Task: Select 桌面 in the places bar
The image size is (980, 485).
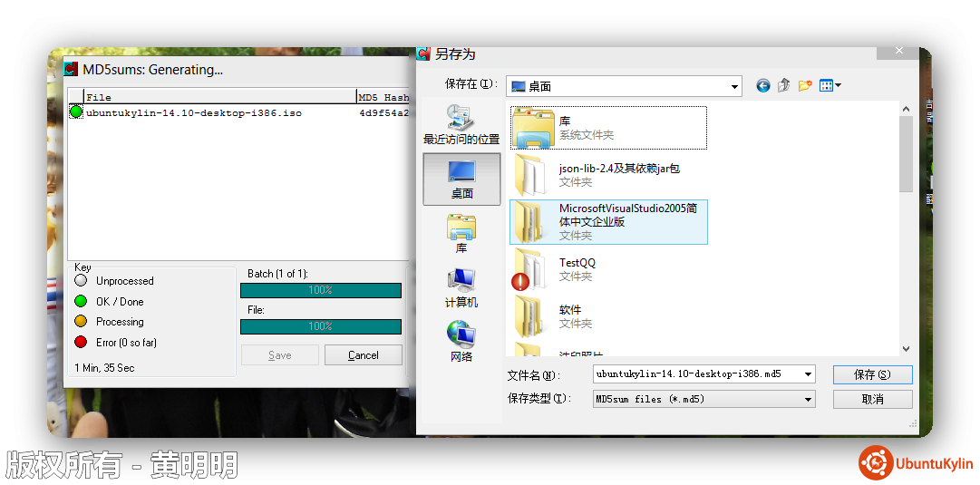Action: click(461, 179)
